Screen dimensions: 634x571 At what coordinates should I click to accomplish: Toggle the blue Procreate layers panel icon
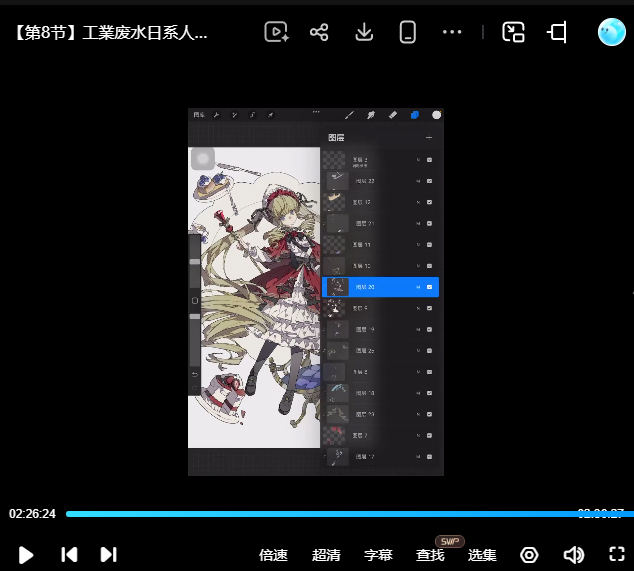pos(414,115)
